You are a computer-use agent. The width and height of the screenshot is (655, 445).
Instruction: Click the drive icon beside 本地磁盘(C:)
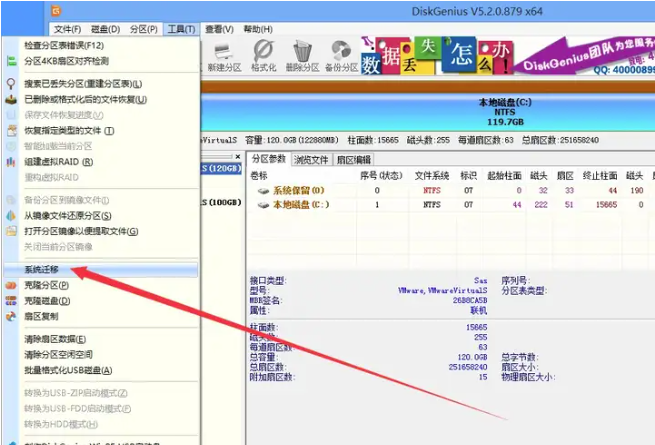pos(263,205)
